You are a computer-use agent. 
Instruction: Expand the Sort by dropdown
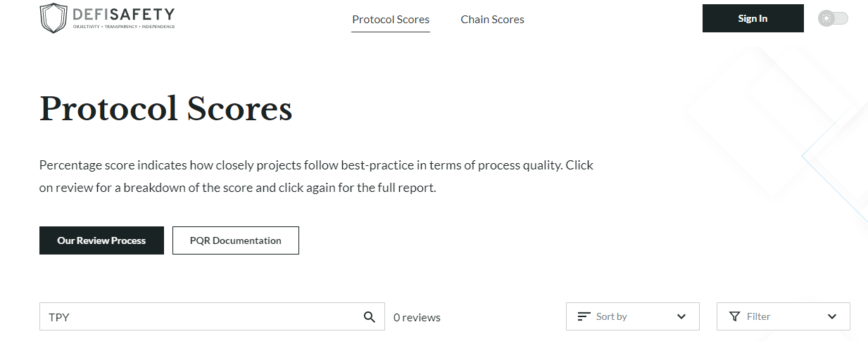[x=633, y=316]
